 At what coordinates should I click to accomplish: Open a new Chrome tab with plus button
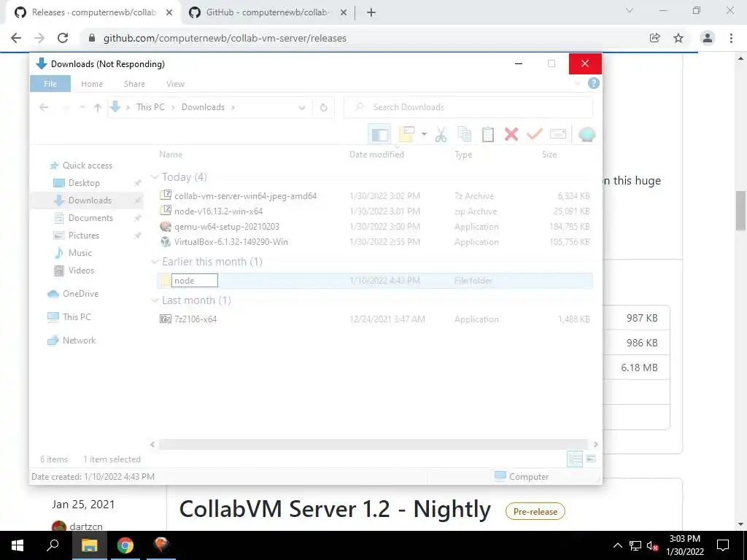click(371, 13)
